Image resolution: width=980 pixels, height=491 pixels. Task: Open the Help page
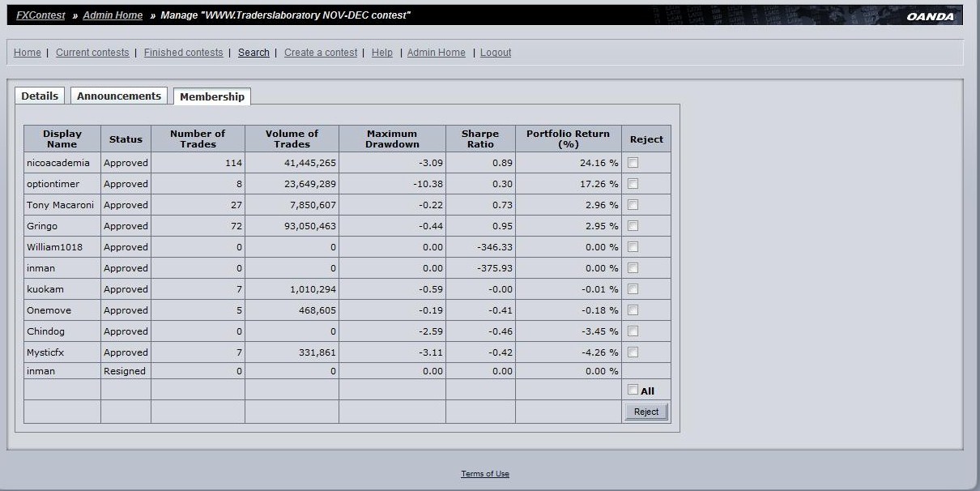(382, 53)
